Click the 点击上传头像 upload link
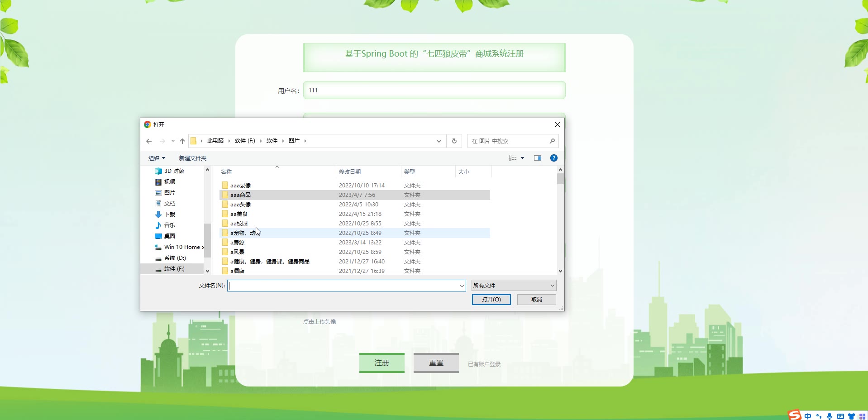Image resolution: width=868 pixels, height=420 pixels. 320,322
